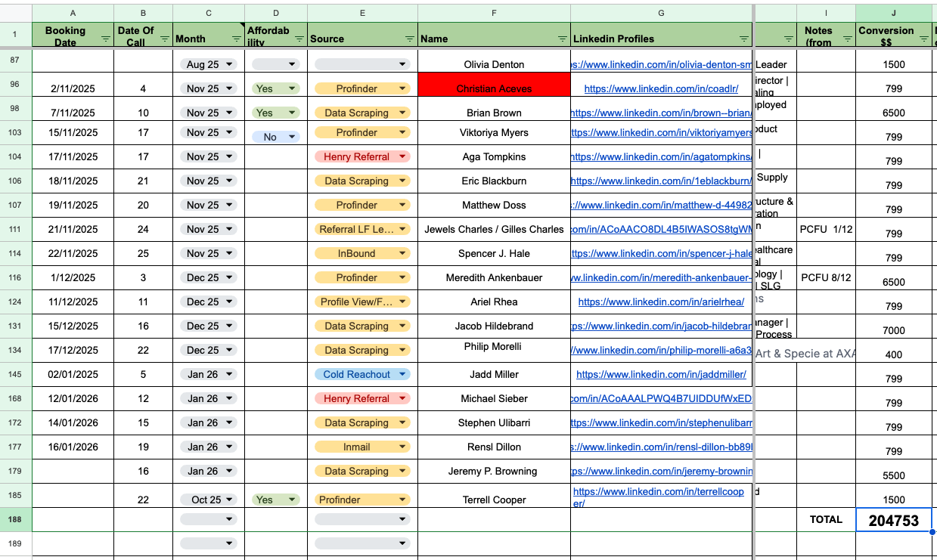The width and height of the screenshot is (937, 560).
Task: Open InBound source dropdown for Spencer J. Hale
Action: pos(362,253)
